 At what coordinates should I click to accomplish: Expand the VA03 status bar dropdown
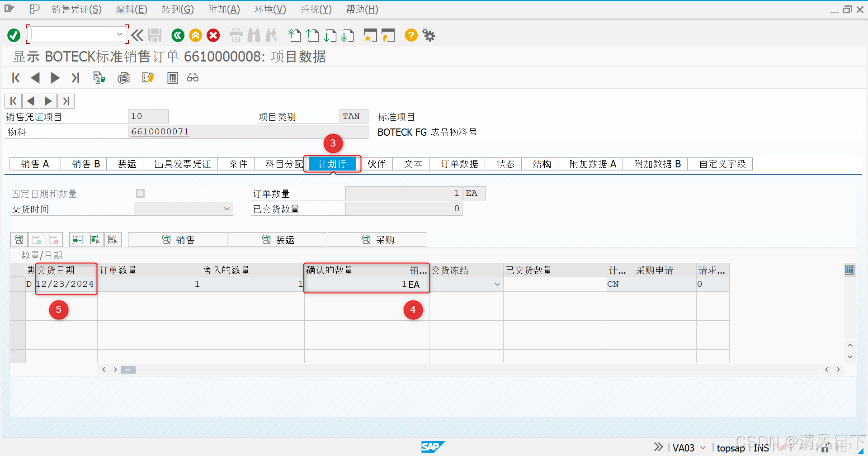703,448
